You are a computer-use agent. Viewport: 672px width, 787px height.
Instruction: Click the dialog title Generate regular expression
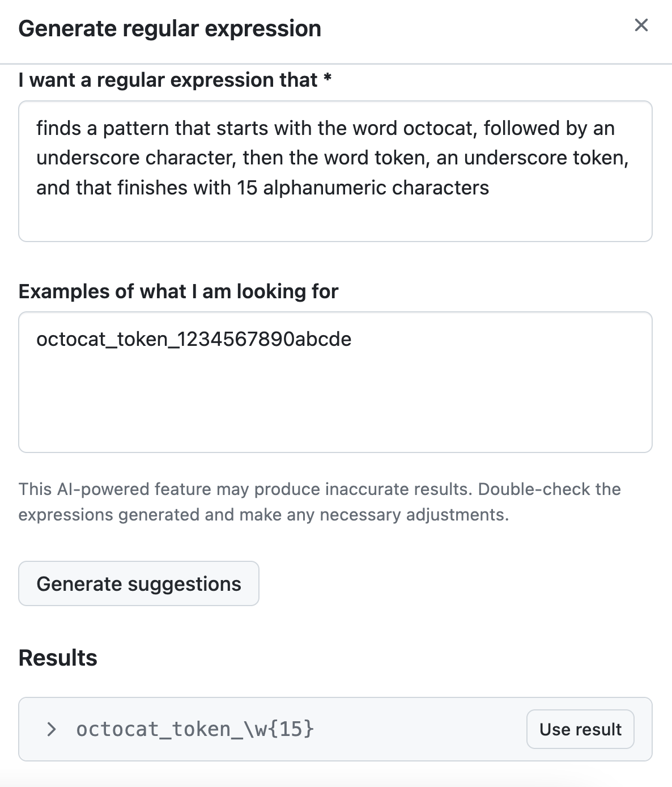coord(169,28)
